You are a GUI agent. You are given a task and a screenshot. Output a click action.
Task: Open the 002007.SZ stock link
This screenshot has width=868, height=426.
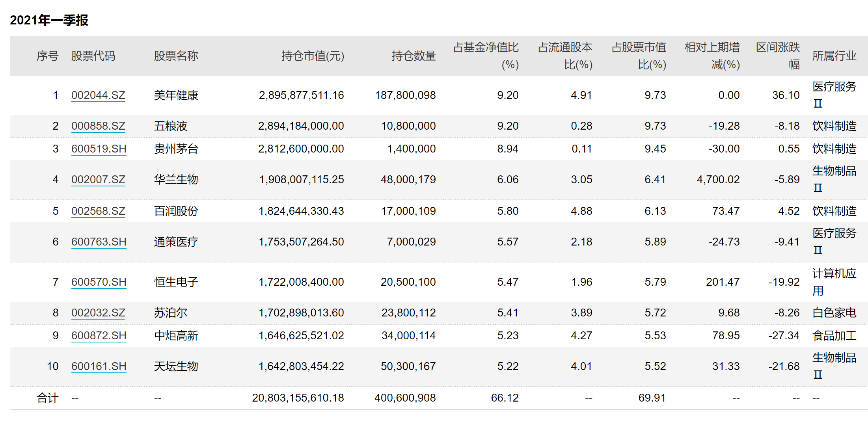(x=98, y=180)
